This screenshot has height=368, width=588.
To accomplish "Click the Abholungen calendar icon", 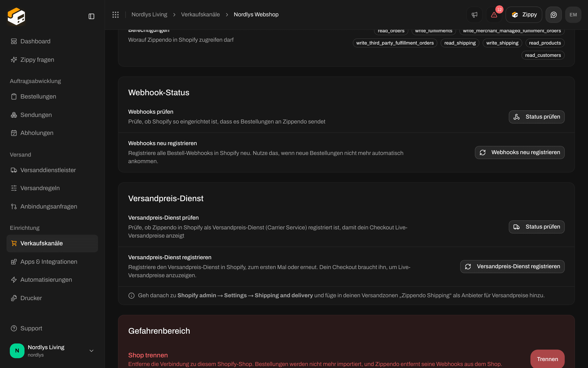I will click(14, 133).
